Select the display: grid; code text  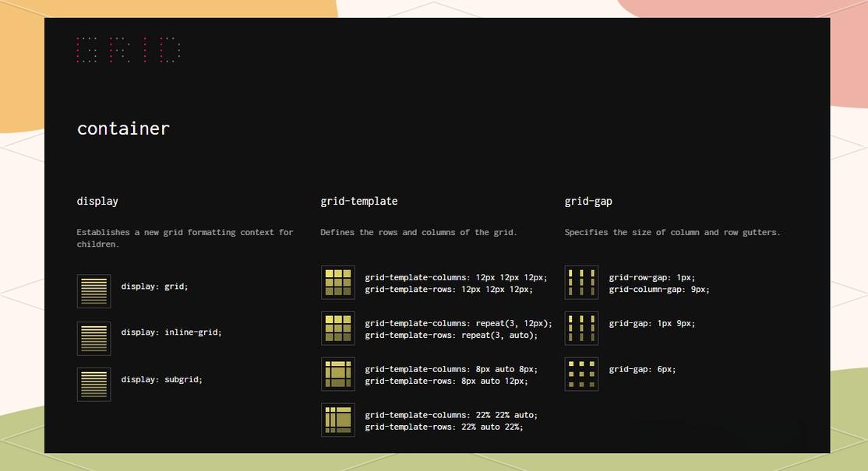click(154, 286)
